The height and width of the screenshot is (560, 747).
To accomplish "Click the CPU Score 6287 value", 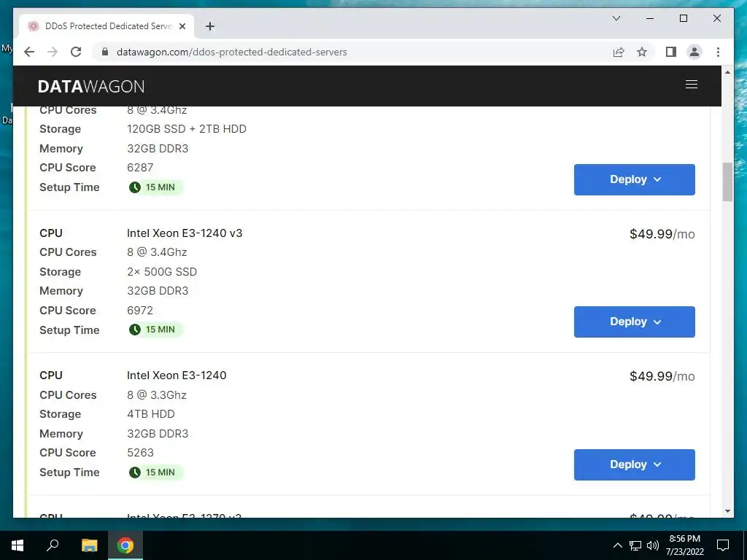I will point(140,167).
